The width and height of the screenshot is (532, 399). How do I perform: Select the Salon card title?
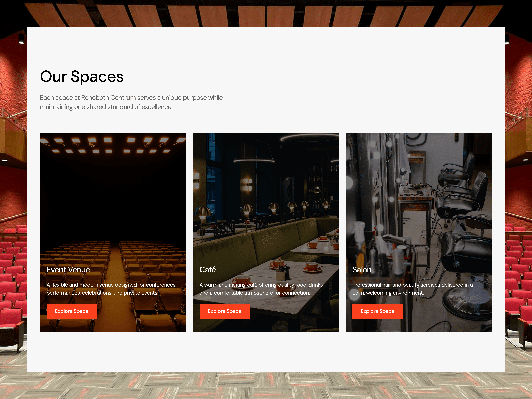362,270
